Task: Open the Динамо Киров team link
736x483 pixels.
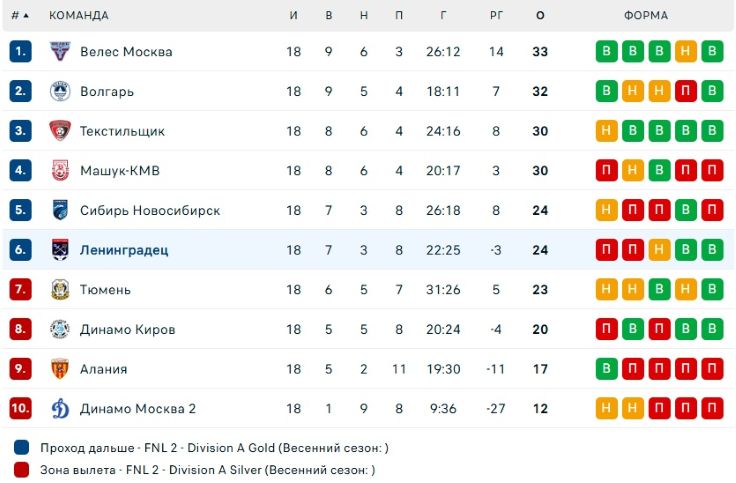Action: click(x=127, y=329)
